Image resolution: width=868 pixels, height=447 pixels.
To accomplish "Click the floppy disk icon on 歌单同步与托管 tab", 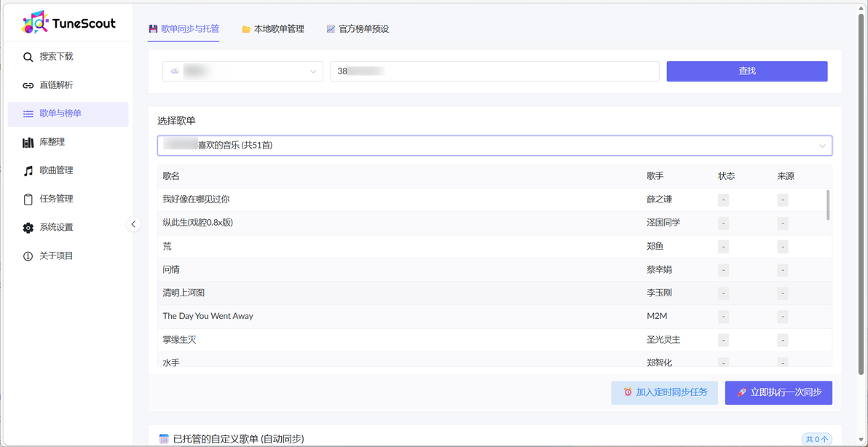I will 154,29.
